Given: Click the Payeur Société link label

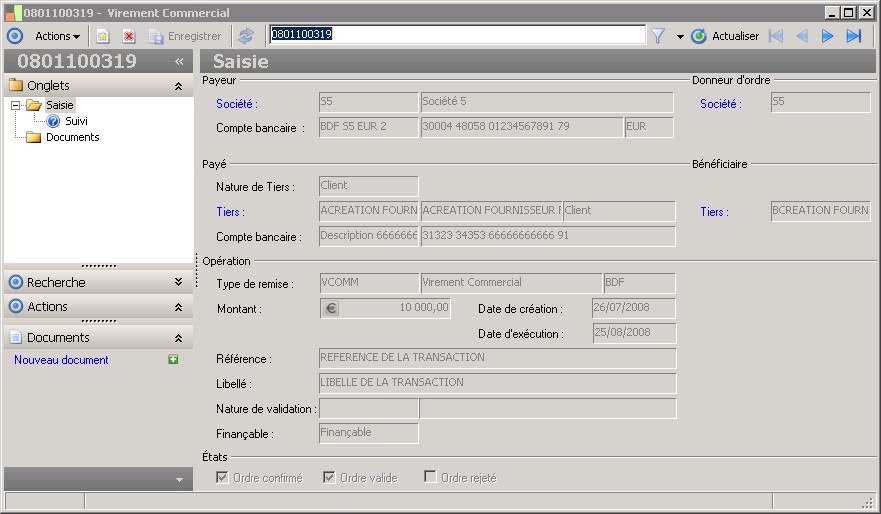Looking at the screenshot, I should (x=237, y=104).
